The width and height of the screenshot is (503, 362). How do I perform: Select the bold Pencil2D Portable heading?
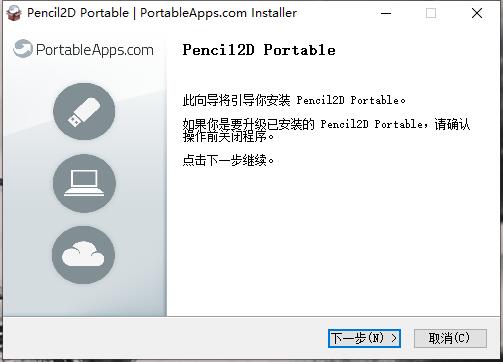(x=259, y=50)
